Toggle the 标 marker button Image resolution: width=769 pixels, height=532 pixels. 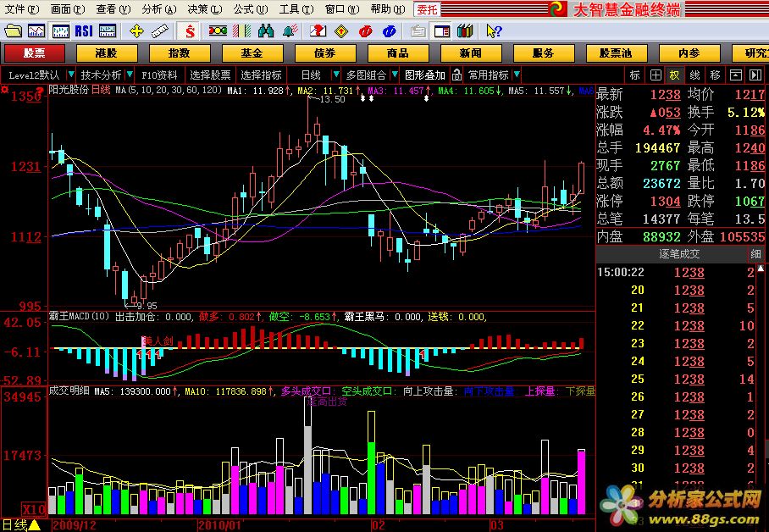point(635,75)
